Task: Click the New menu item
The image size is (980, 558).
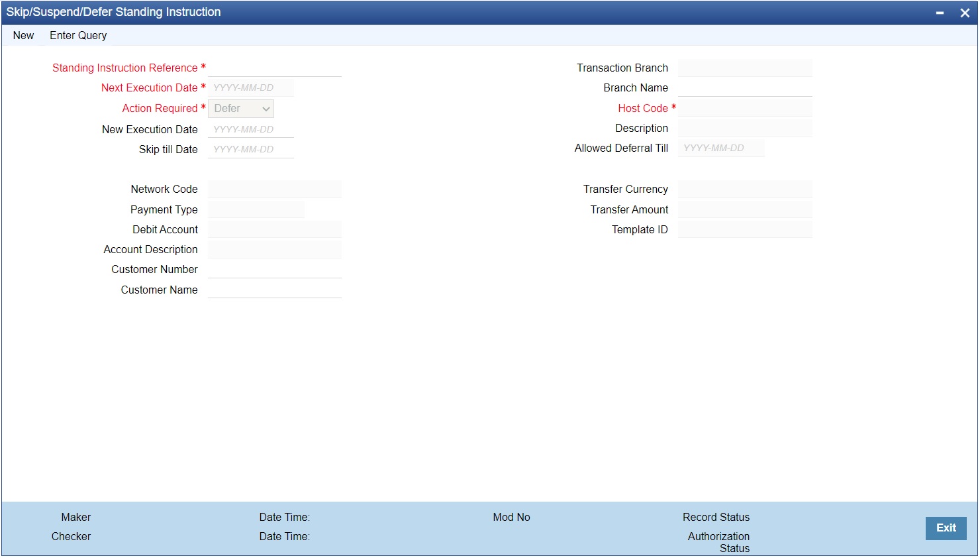Action: pos(23,36)
